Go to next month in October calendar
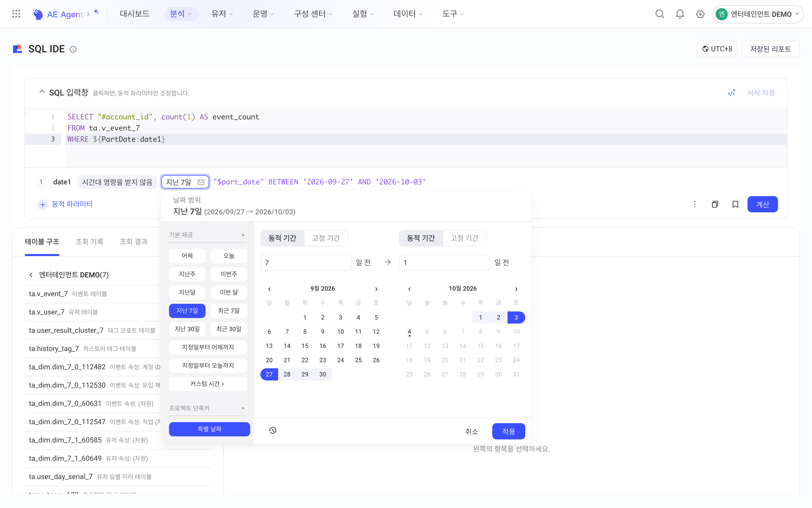812x508 pixels. click(x=516, y=289)
